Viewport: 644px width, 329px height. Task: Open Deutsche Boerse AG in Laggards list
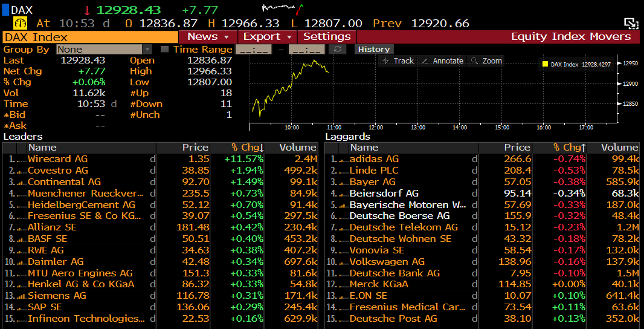(399, 216)
